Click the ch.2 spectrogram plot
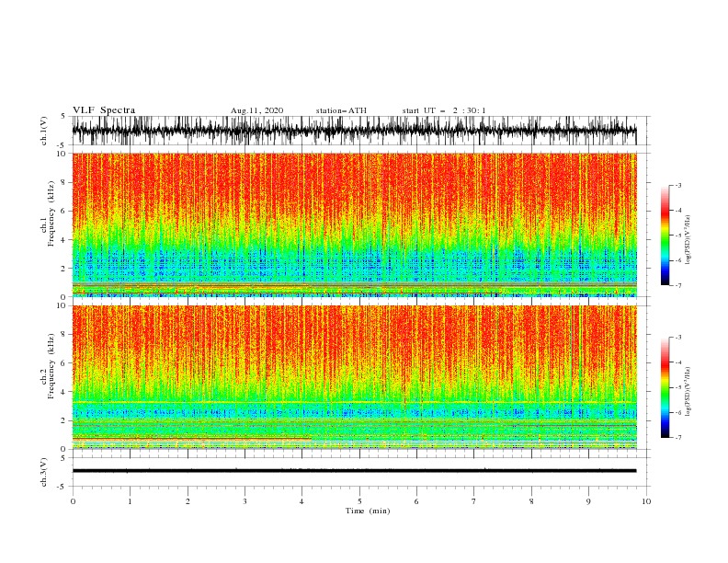 tap(354, 377)
